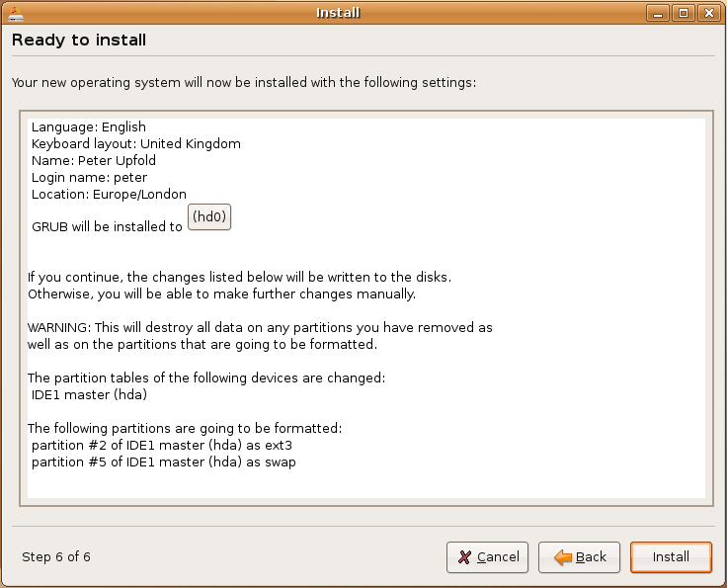The image size is (727, 588).
Task: Click the installer icon in the title bar
Action: pos(16,13)
